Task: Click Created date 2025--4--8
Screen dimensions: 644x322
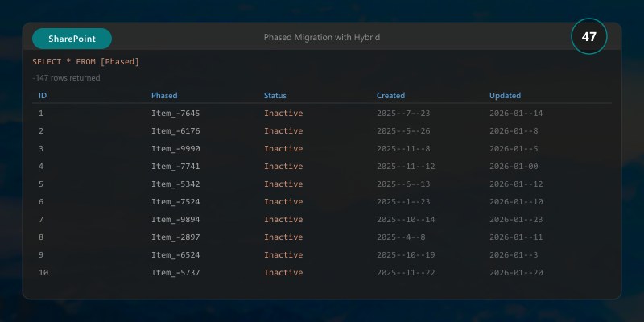Action: (401, 237)
